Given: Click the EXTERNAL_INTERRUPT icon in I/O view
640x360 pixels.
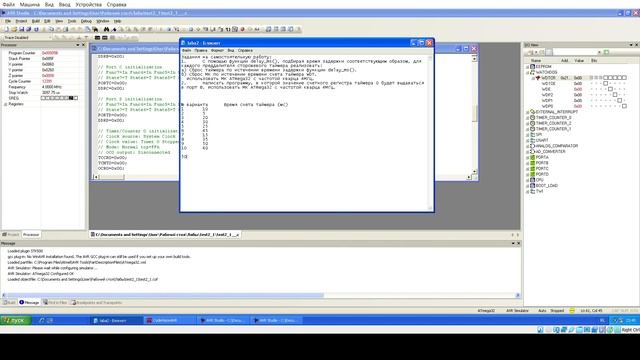Looking at the screenshot, I should pyautogui.click(x=533, y=111).
